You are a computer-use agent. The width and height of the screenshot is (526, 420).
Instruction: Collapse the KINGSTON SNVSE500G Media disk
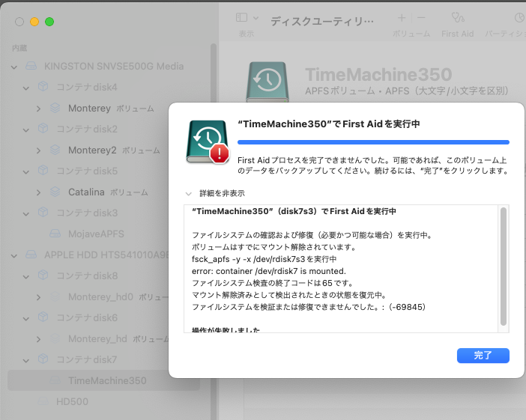click(14, 67)
